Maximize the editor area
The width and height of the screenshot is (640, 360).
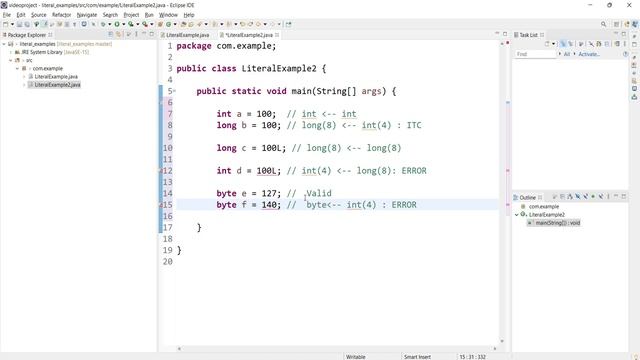pos(505,34)
